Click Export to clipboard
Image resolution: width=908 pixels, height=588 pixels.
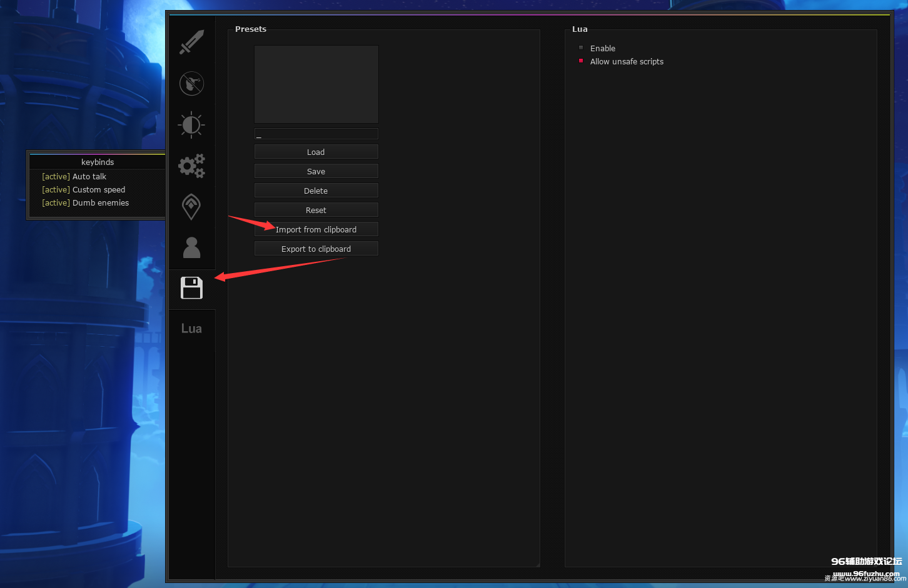[x=316, y=249]
